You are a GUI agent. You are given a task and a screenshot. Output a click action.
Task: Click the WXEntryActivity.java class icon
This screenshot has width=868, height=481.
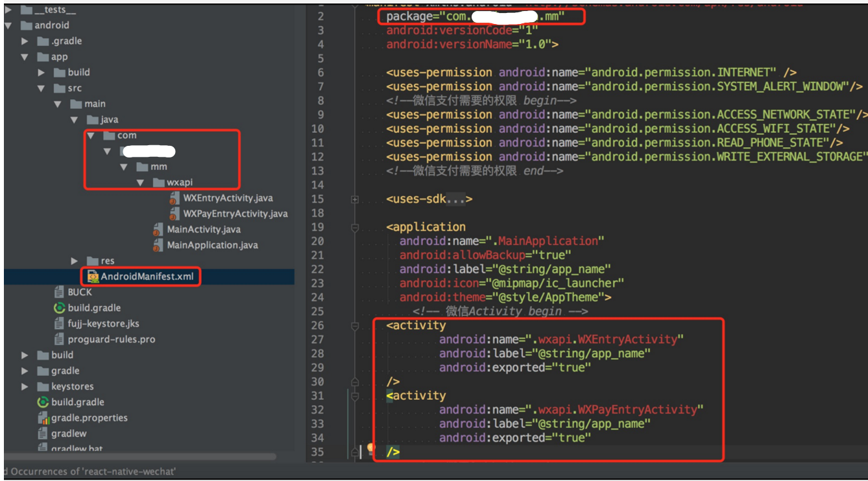(174, 198)
